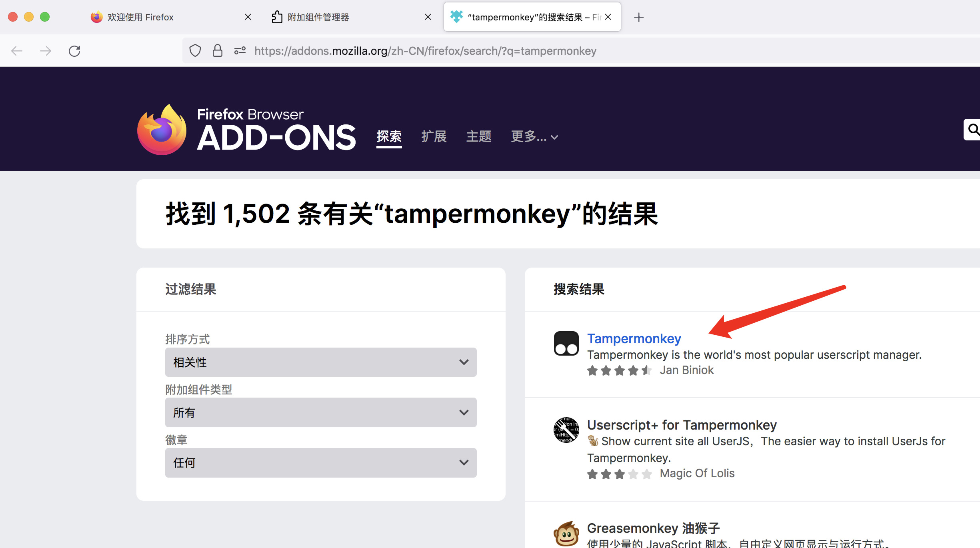Reload the current page
Viewport: 980px width, 548px height.
click(x=74, y=51)
